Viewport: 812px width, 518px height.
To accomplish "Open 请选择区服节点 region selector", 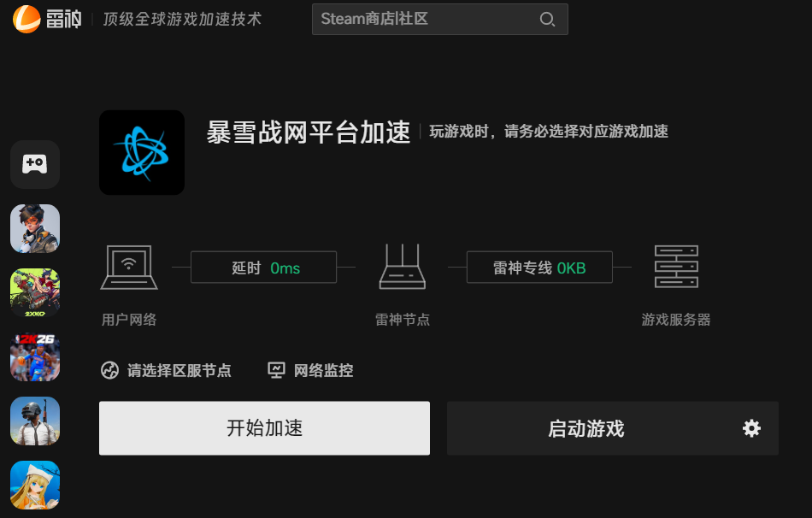I will click(167, 370).
